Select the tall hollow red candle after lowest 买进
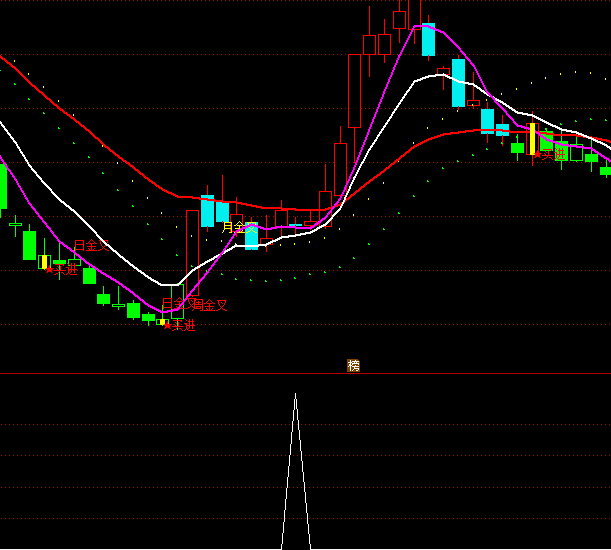 (x=192, y=252)
